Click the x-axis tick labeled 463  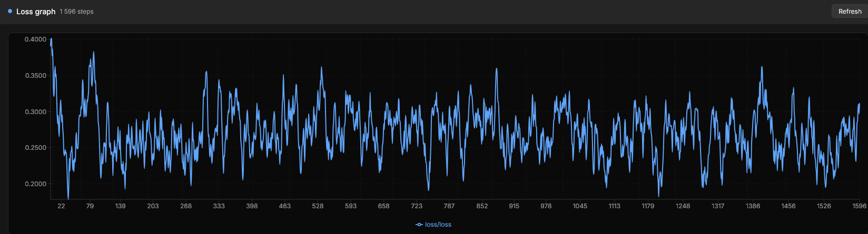284,206
